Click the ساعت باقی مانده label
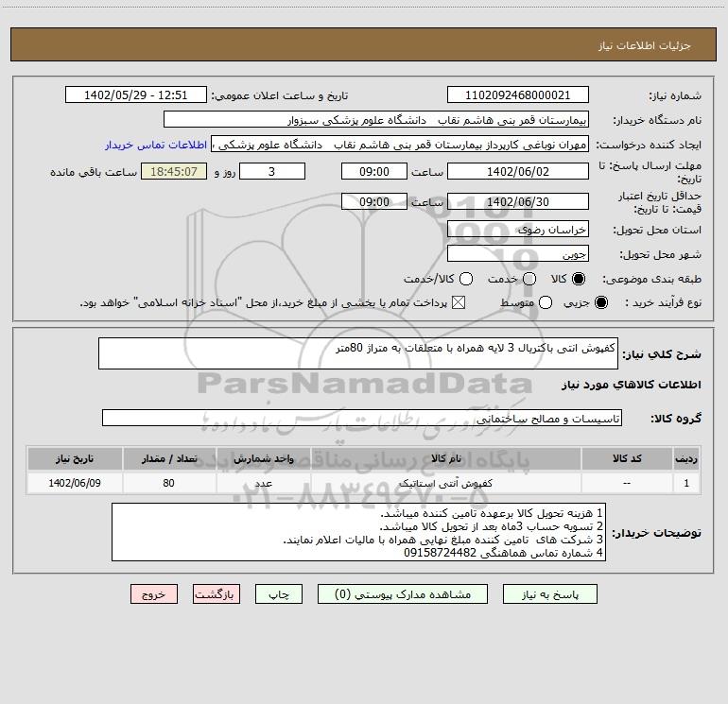This screenshot has height=704, width=728. pos(94,172)
